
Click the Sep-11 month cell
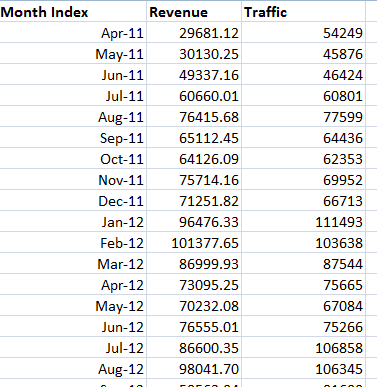[73, 138]
